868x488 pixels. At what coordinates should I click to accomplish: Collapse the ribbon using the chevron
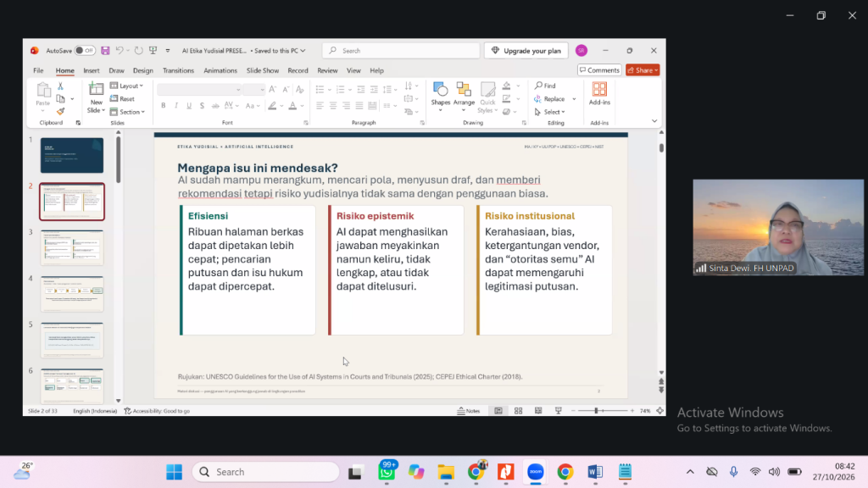coord(654,121)
